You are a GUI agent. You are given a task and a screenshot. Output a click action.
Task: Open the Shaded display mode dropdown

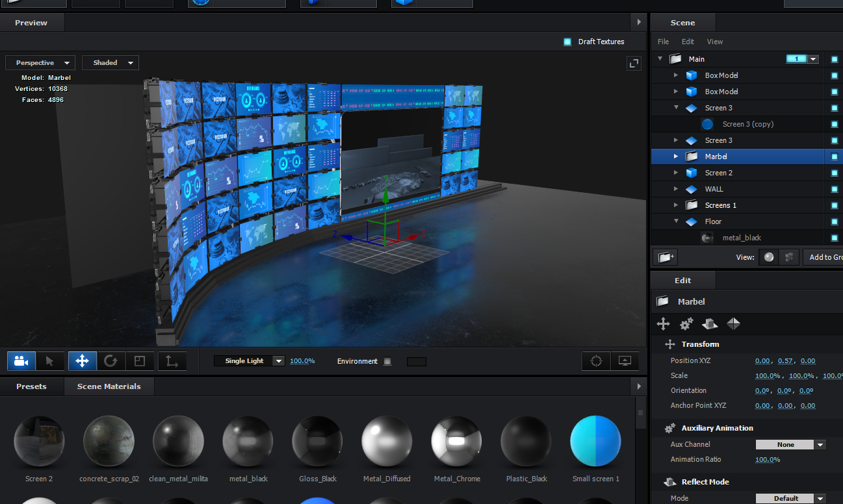coord(110,63)
